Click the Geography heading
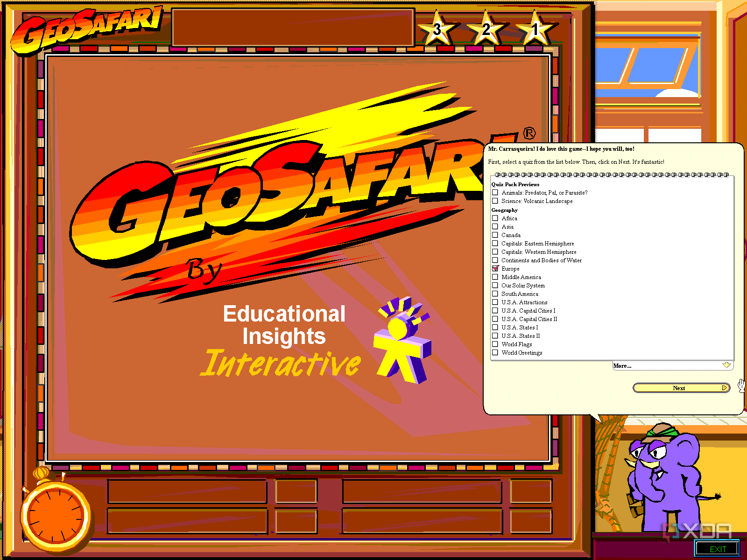The width and height of the screenshot is (747, 560). (505, 210)
